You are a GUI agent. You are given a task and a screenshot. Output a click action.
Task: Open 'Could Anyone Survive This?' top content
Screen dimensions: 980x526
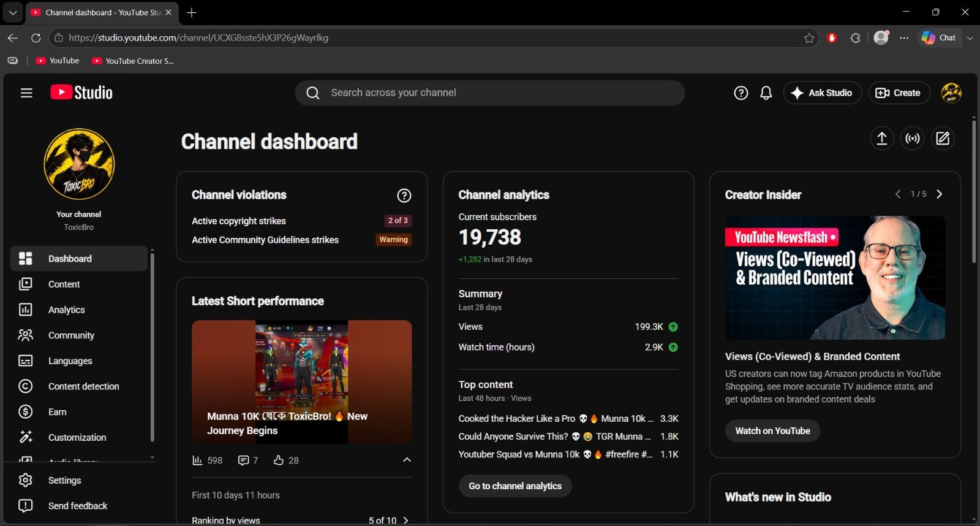tap(568, 436)
